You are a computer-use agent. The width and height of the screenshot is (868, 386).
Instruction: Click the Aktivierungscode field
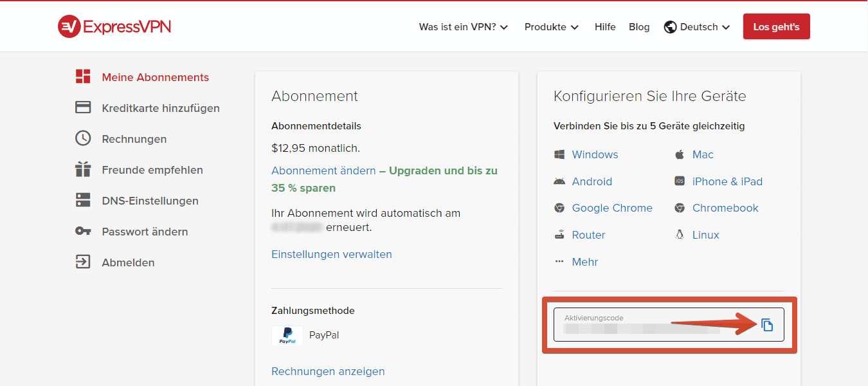[x=669, y=325]
